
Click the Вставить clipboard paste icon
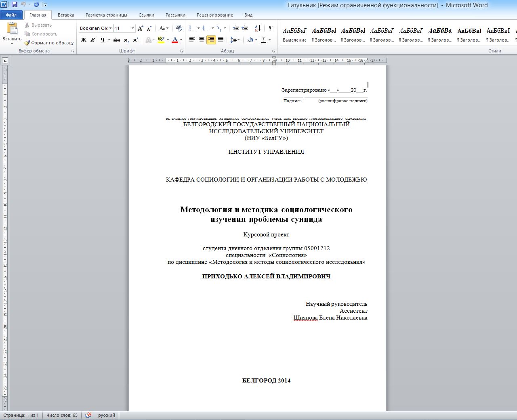[12, 28]
